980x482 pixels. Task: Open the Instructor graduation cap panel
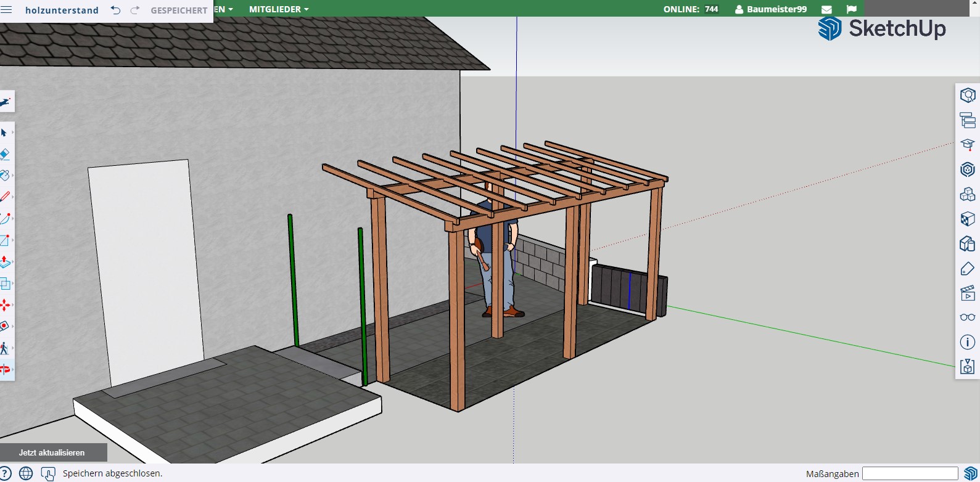[x=967, y=145]
